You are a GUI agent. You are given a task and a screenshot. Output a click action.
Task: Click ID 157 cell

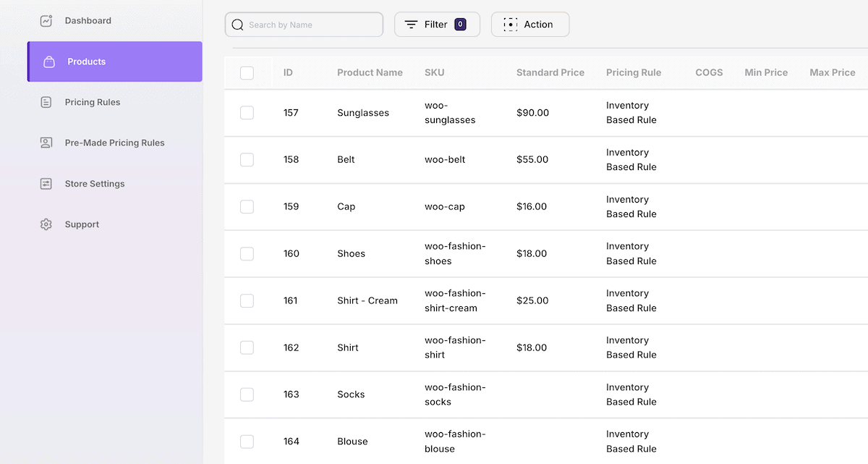[291, 113]
